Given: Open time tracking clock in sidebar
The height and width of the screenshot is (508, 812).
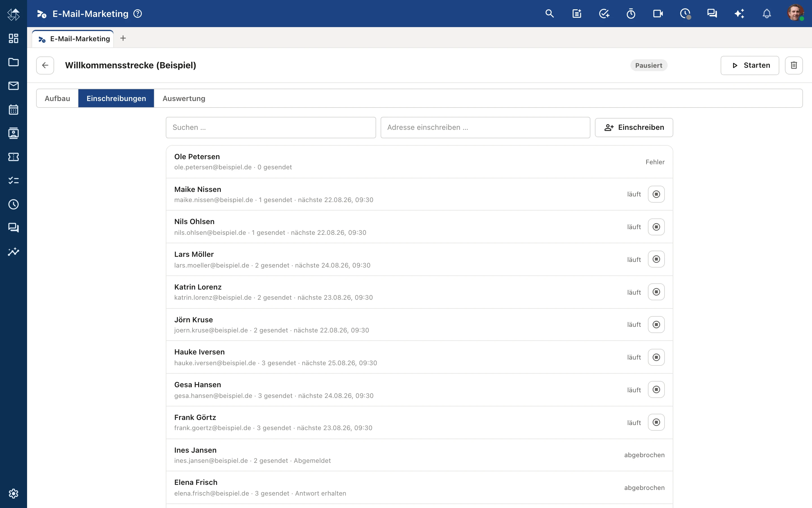Looking at the screenshot, I should [x=14, y=204].
